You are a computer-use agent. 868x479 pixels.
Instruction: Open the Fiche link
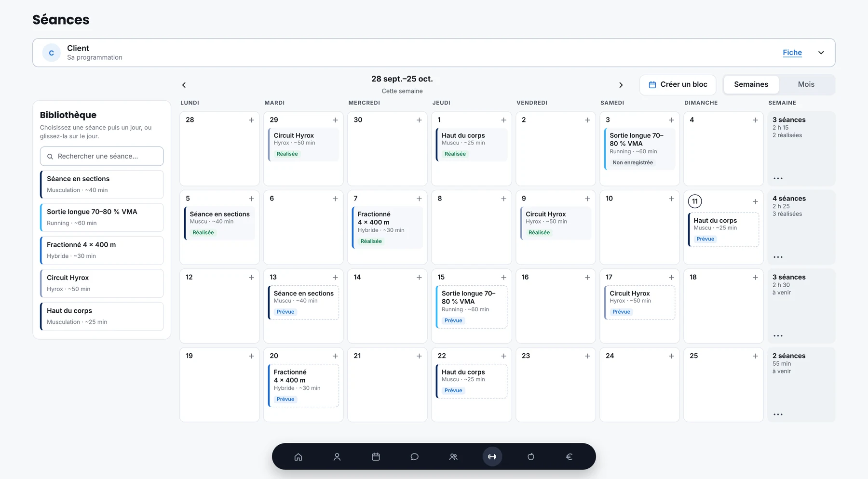tap(792, 53)
